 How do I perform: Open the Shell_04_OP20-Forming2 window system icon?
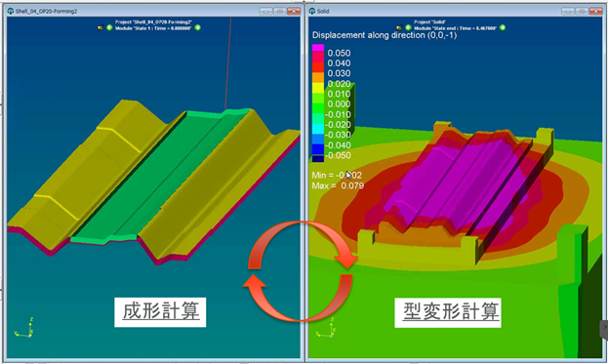coord(11,12)
